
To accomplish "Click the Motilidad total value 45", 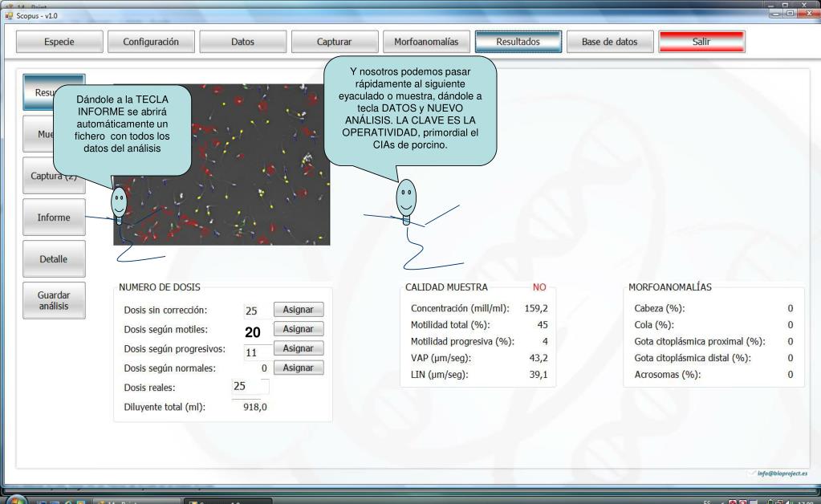I will (x=543, y=325).
